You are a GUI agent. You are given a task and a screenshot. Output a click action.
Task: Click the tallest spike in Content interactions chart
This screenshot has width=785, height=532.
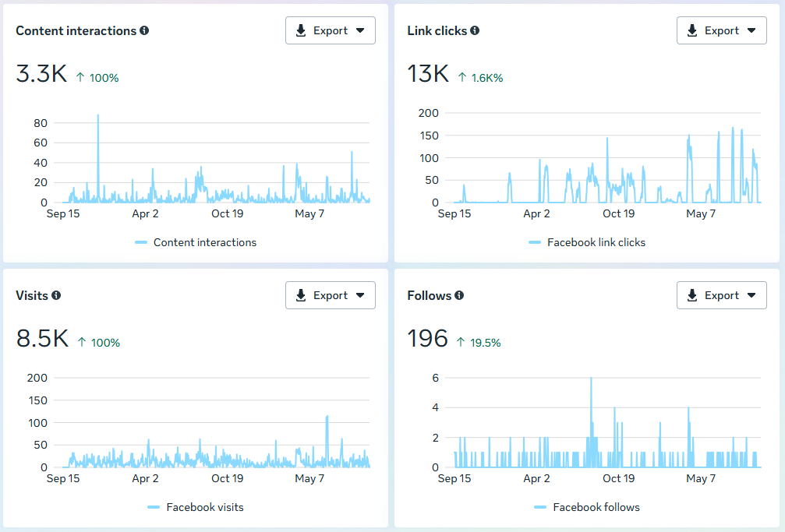tap(98, 116)
